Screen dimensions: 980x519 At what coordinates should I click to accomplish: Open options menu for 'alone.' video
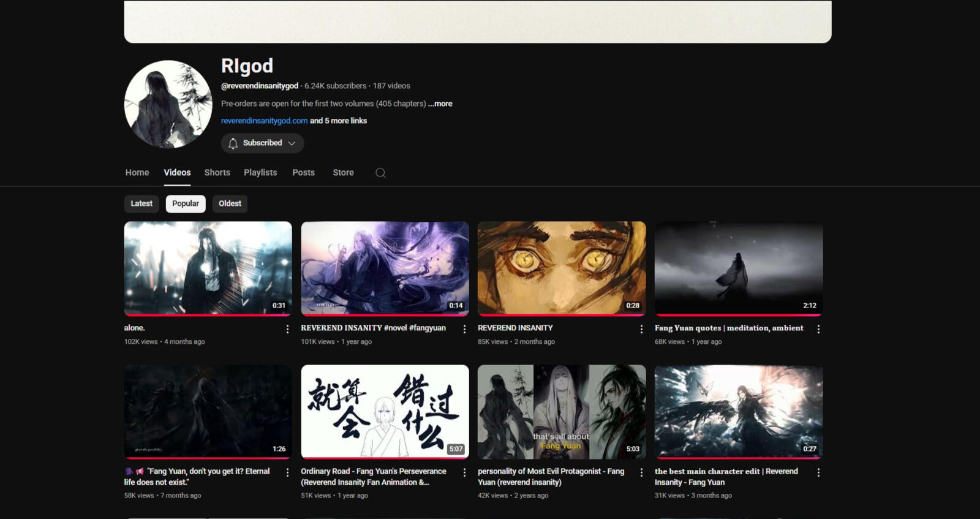point(287,329)
